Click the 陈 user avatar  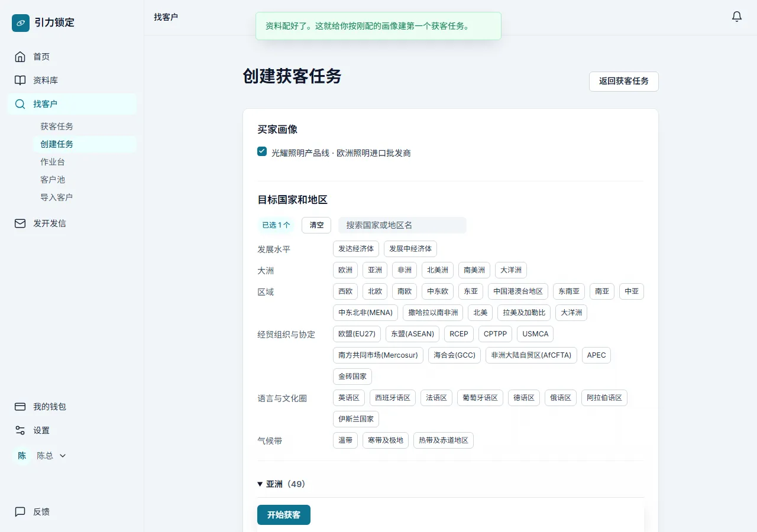(x=22, y=456)
